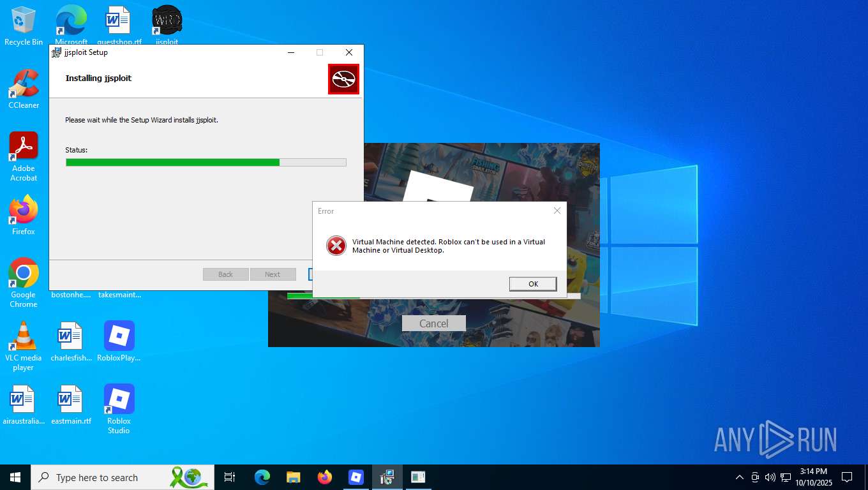This screenshot has height=490, width=868.
Task: Select the Microsoft Edge desktop shortcut
Action: coord(71,26)
